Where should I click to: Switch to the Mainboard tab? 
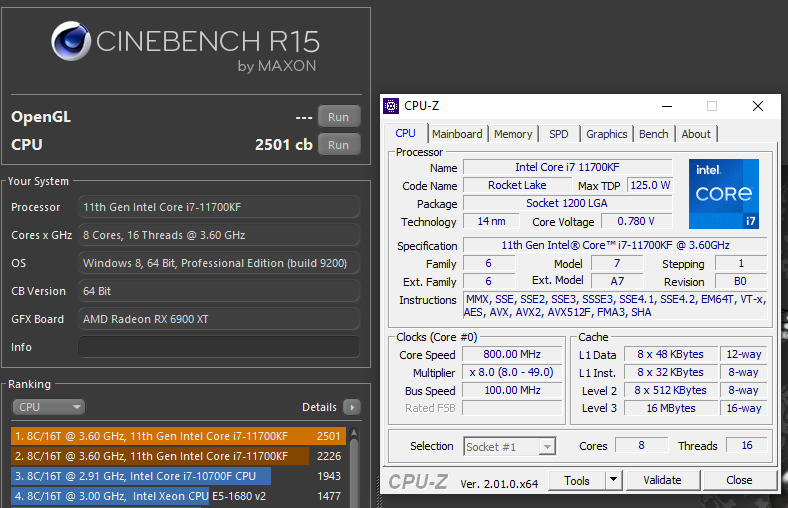[x=457, y=134]
